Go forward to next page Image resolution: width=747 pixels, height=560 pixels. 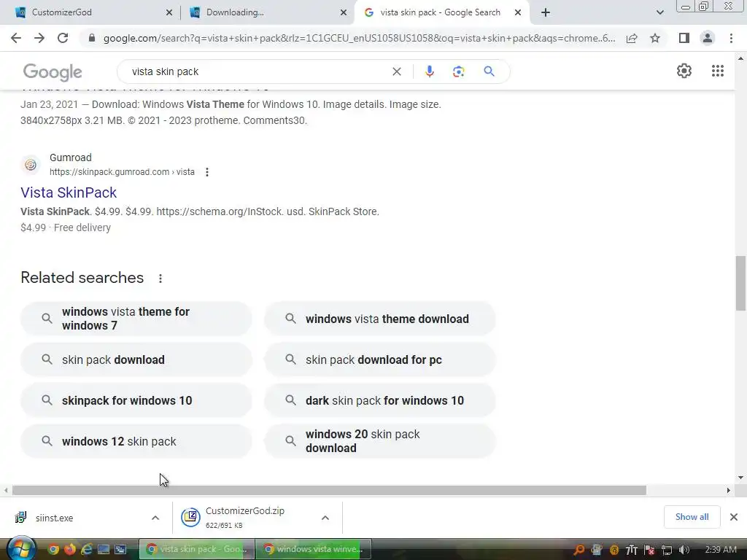(x=39, y=38)
